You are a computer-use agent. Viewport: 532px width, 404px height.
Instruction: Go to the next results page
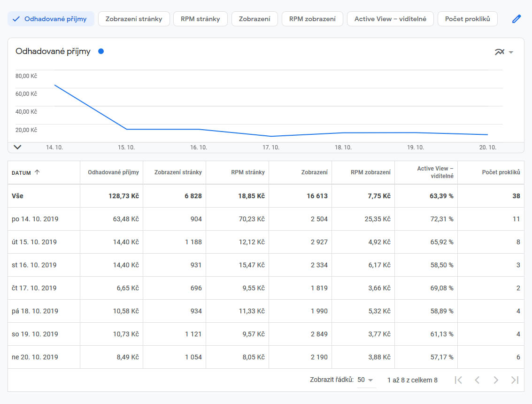[x=496, y=380]
